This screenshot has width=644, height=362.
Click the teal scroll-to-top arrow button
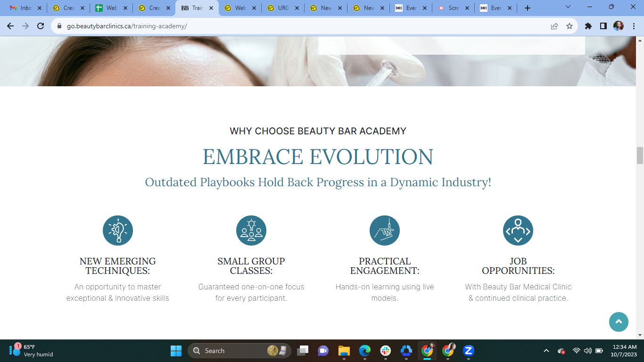(619, 322)
